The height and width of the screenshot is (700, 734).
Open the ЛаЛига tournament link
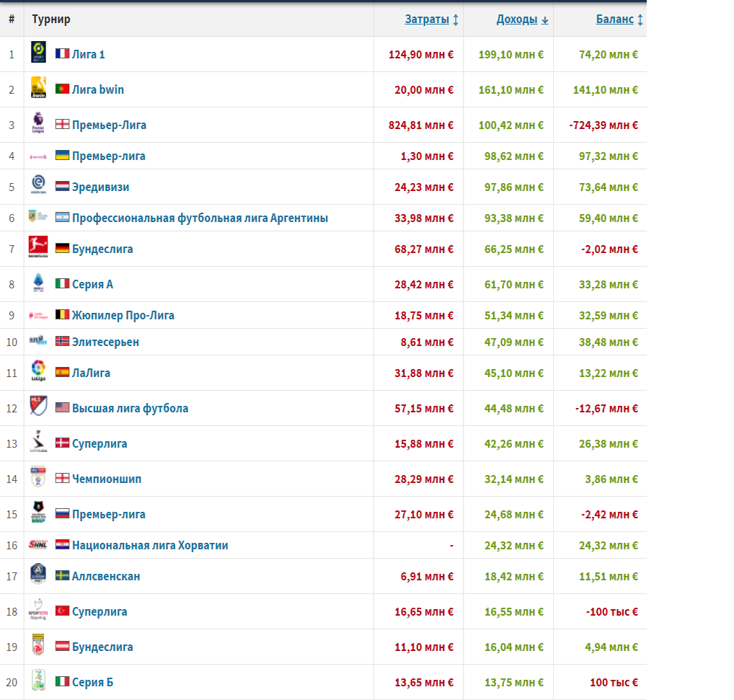pos(91,373)
